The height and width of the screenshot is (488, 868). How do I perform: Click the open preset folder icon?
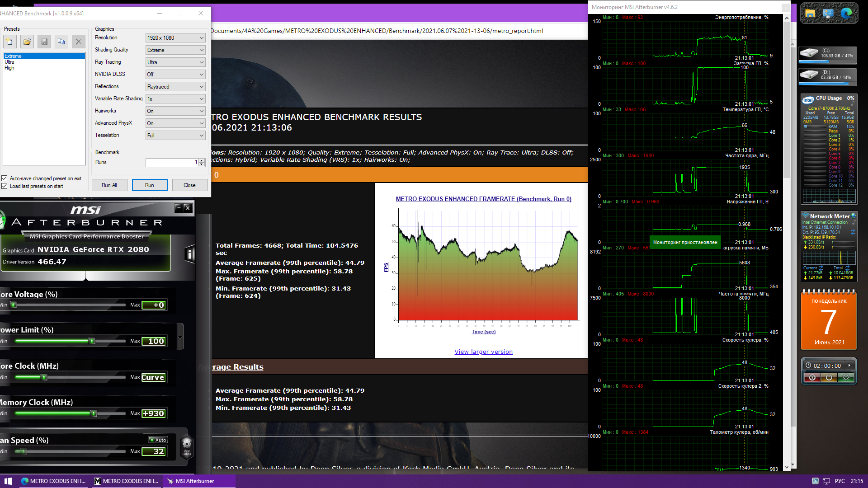point(27,42)
